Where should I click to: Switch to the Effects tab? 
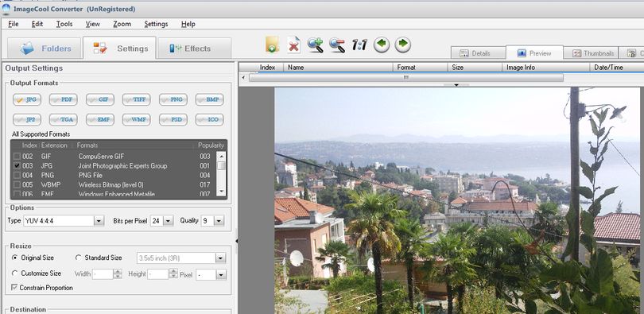pos(194,48)
